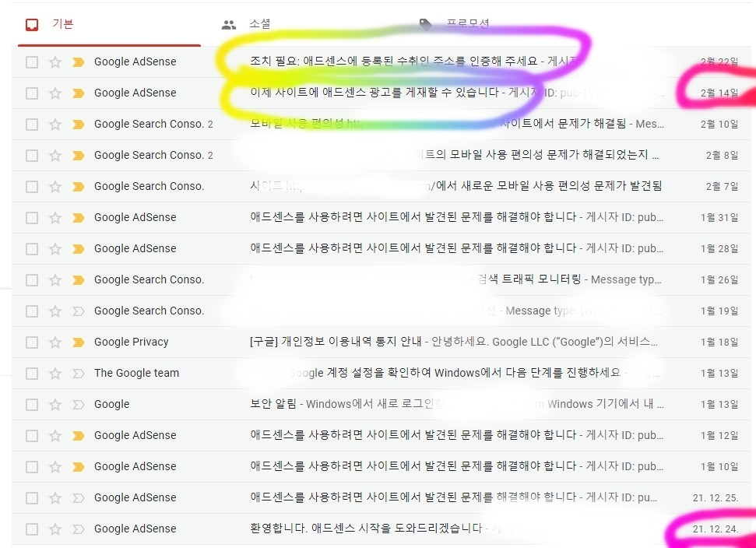The height and width of the screenshot is (548, 756).
Task: Star the Google Privacy email
Action: [55, 342]
